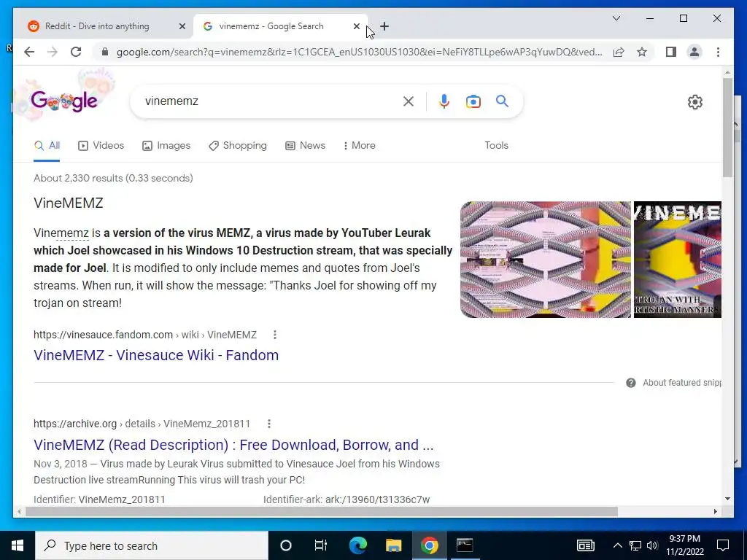Clear the search box text
Viewport: 747px width, 560px height.
click(409, 101)
